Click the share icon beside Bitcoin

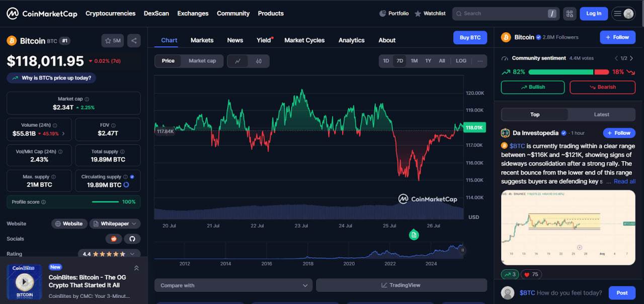[134, 40]
